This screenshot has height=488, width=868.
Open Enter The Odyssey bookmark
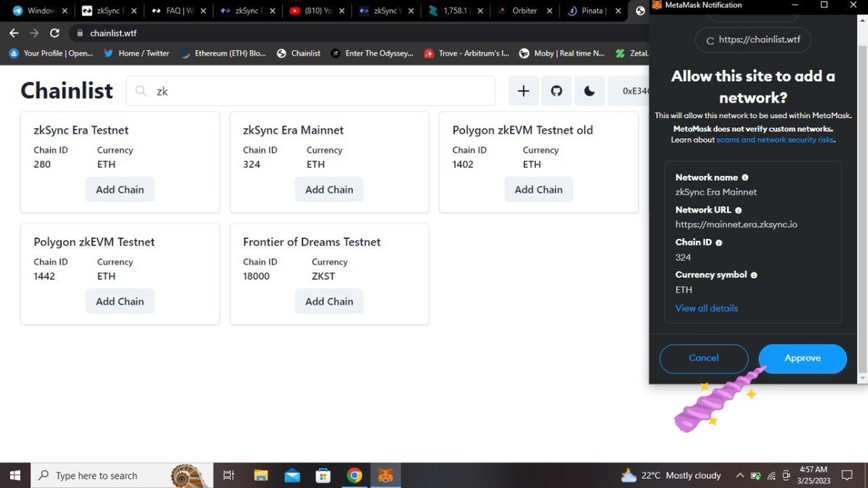[x=372, y=53]
